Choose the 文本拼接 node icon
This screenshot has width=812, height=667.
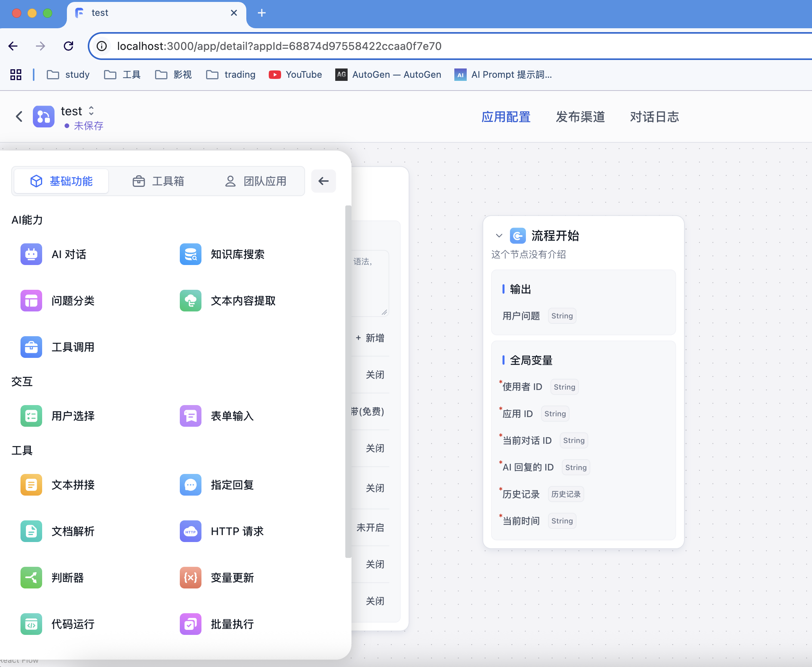(x=31, y=485)
